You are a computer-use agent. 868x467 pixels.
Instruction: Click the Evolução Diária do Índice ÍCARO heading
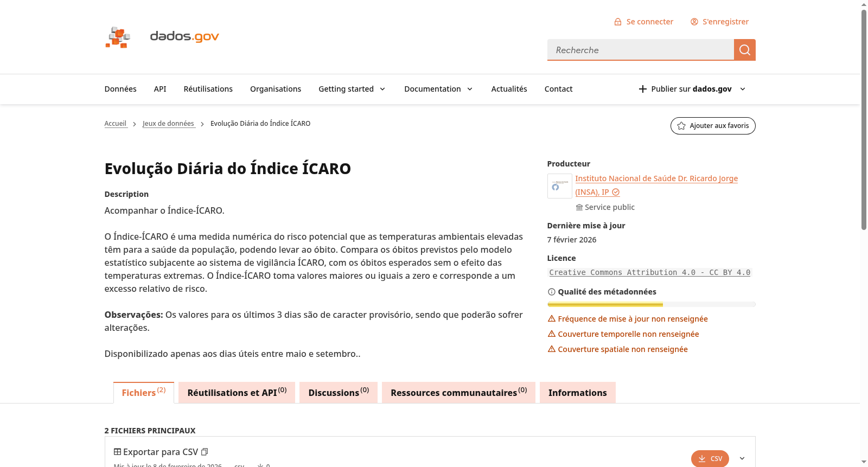(x=228, y=169)
